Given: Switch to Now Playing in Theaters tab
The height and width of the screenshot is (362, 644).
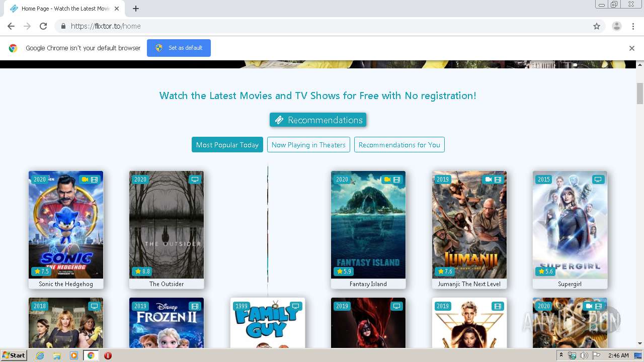Looking at the screenshot, I should [x=308, y=145].
